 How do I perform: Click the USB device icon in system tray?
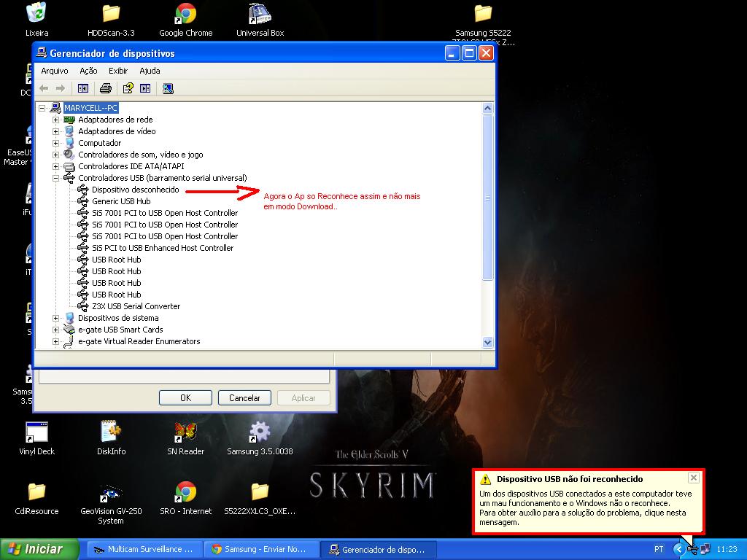pyautogui.click(x=692, y=550)
